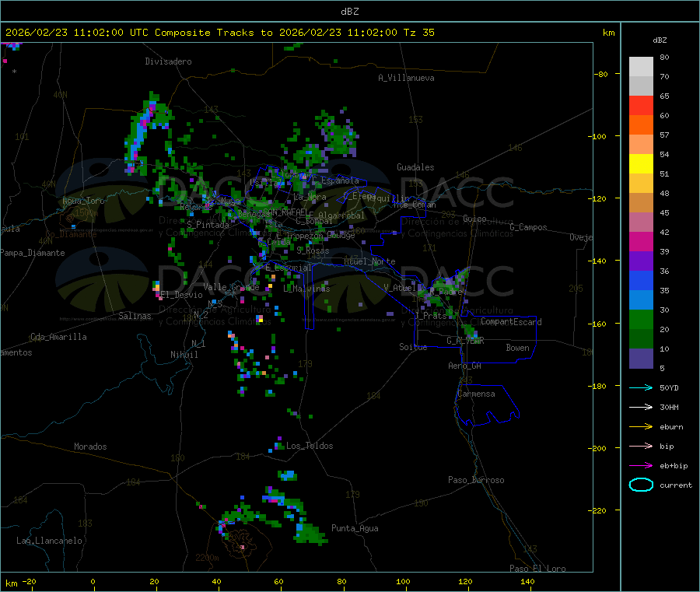Click the Atuel_Norte map label

pyautogui.click(x=369, y=261)
